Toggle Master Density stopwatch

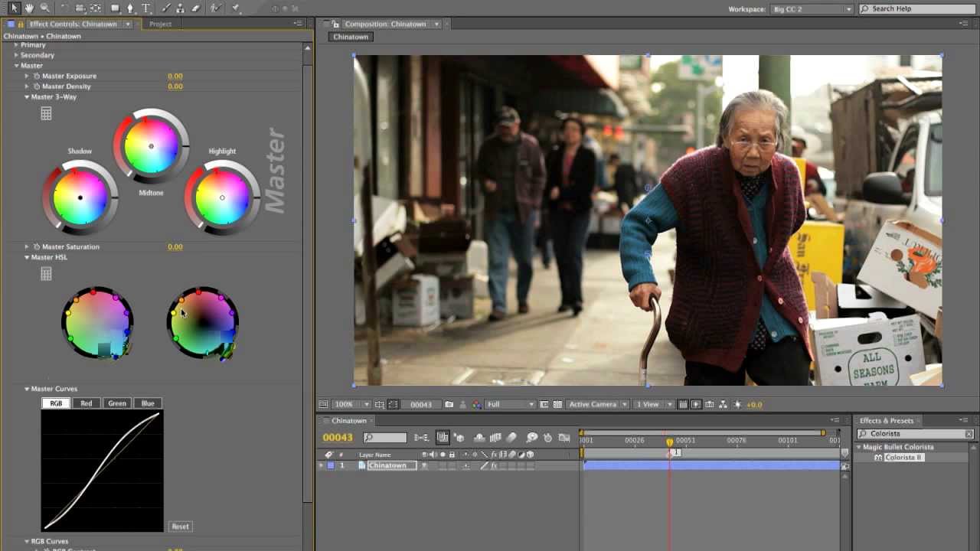[x=37, y=86]
